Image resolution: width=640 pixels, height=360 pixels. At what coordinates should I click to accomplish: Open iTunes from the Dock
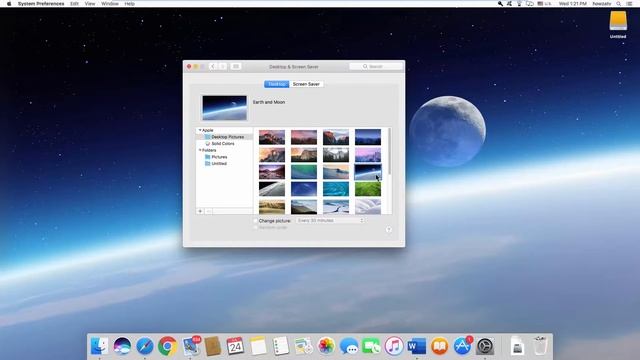tap(394, 346)
